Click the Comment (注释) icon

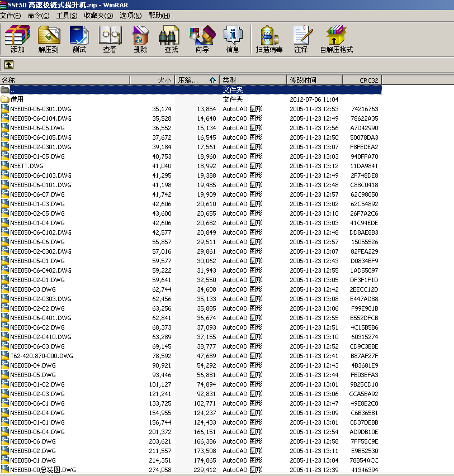tap(302, 35)
